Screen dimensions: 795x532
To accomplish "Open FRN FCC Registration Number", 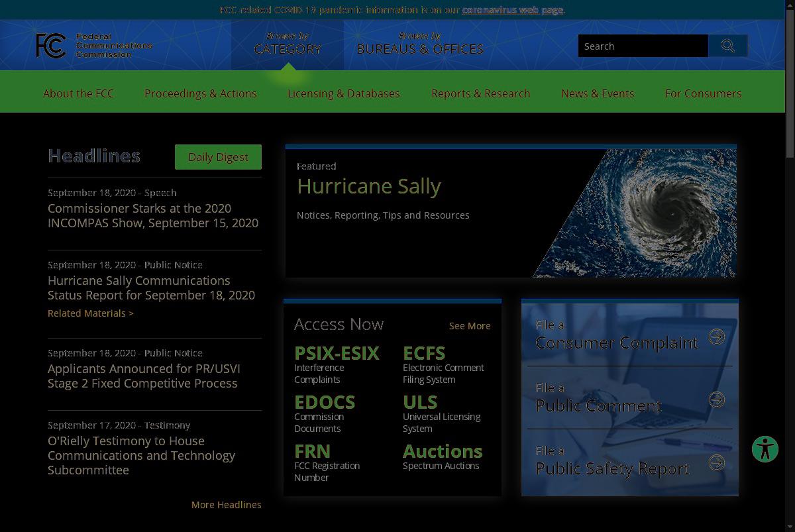I will pos(327,462).
